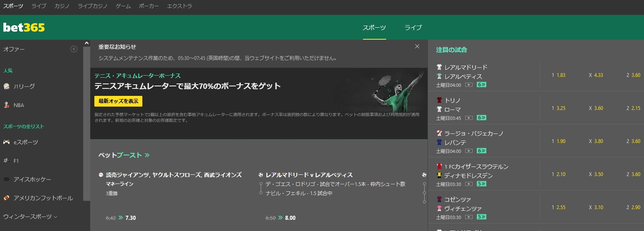Open the エクストラ menu item
The image size is (644, 231).
(180, 6)
